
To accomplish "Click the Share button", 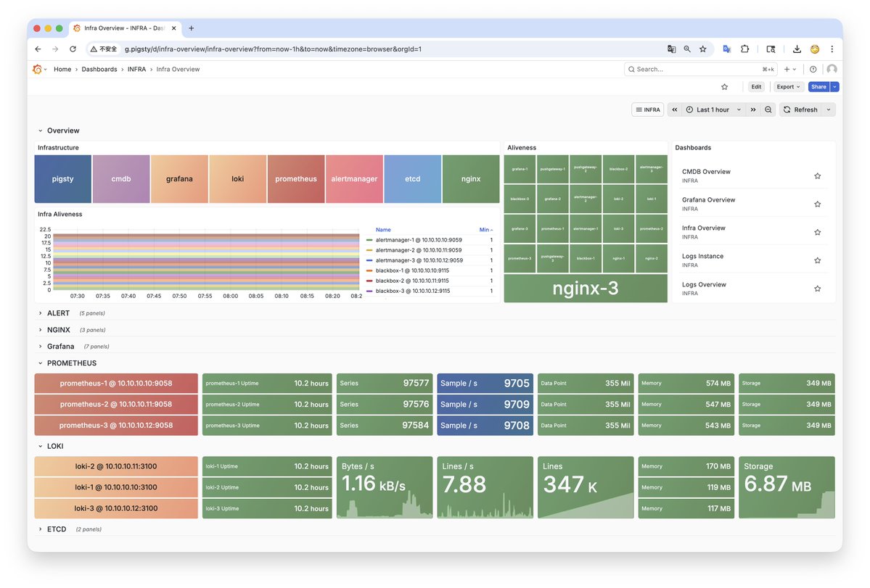I will click(x=818, y=87).
